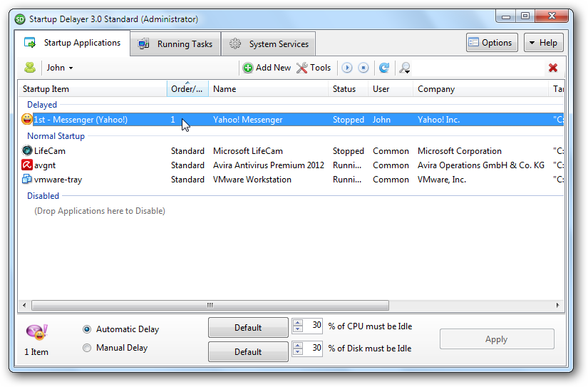This screenshot has width=588, height=387.
Task: Click VMware, Inc. company cell
Action: pyautogui.click(x=442, y=180)
